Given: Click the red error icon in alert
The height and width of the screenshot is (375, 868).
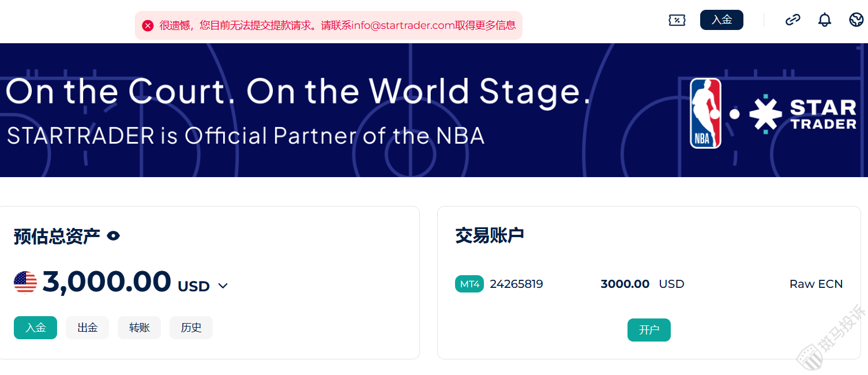Looking at the screenshot, I should tap(148, 25).
